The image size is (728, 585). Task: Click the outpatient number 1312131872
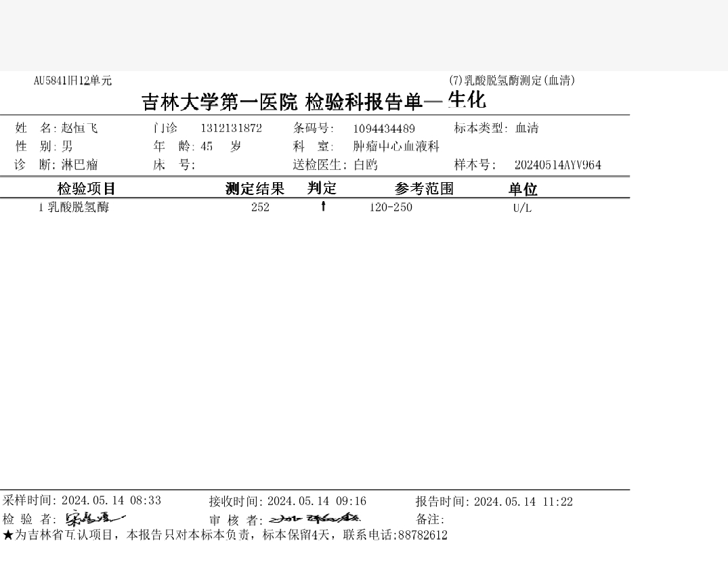tap(231, 128)
